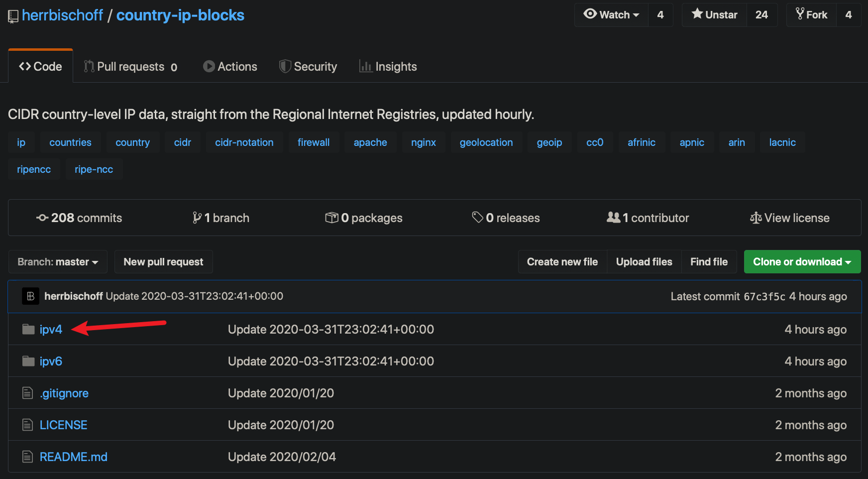Open the .gitignore file
The height and width of the screenshot is (479, 868).
pos(64,393)
